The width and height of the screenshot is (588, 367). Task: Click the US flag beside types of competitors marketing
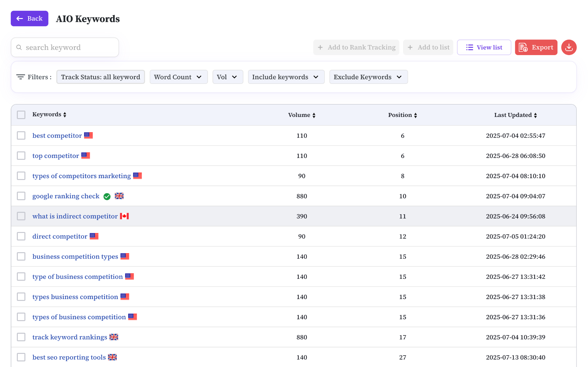click(x=138, y=176)
